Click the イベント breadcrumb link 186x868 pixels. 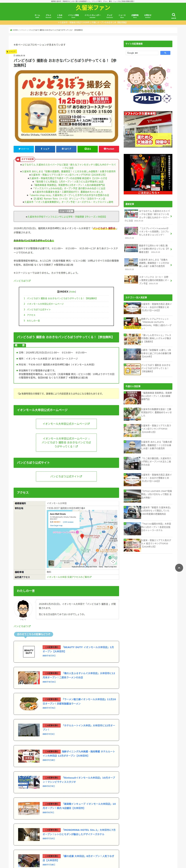(23, 30)
